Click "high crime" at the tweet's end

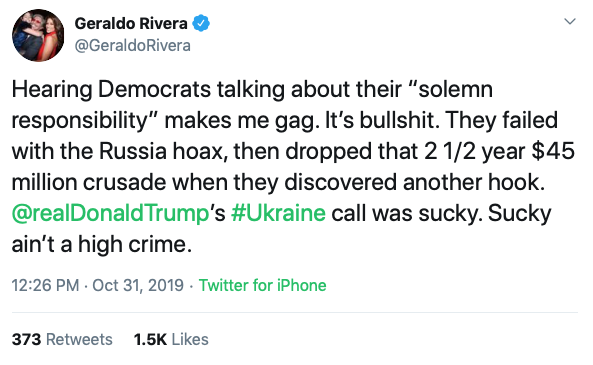(133, 245)
